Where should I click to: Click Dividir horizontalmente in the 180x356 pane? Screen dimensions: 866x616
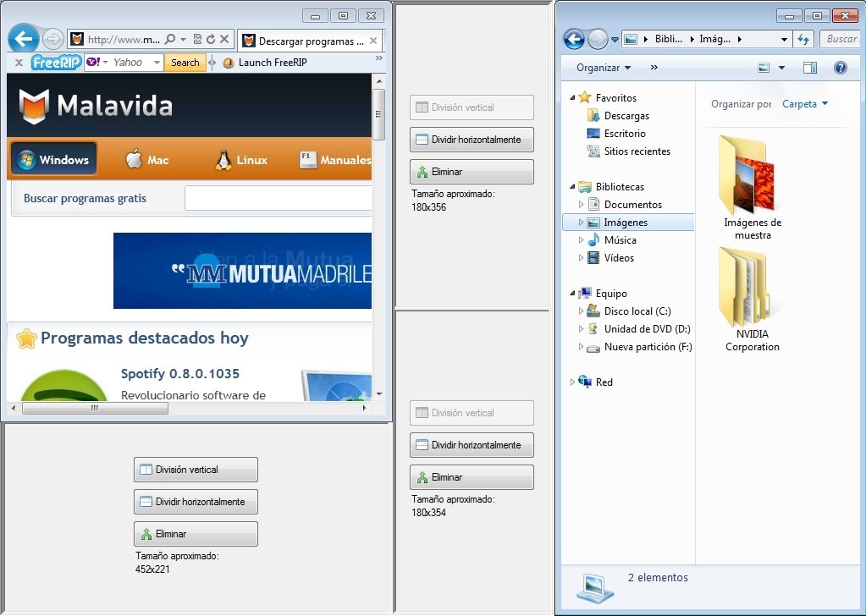point(472,140)
